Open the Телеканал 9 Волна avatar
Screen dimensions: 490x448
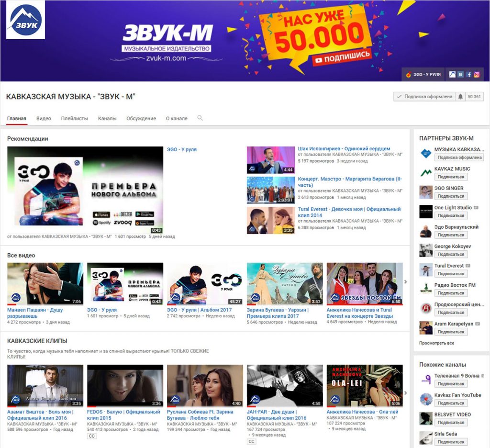[x=426, y=380]
